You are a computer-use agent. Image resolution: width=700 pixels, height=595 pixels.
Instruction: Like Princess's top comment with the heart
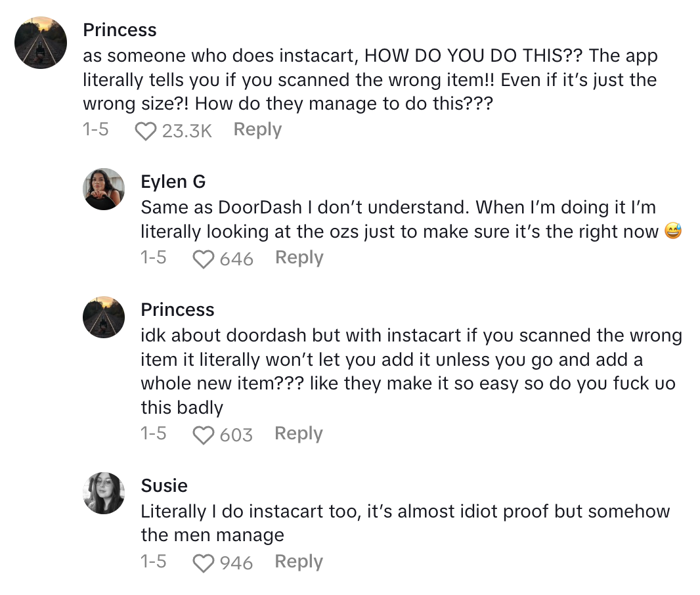tap(146, 131)
